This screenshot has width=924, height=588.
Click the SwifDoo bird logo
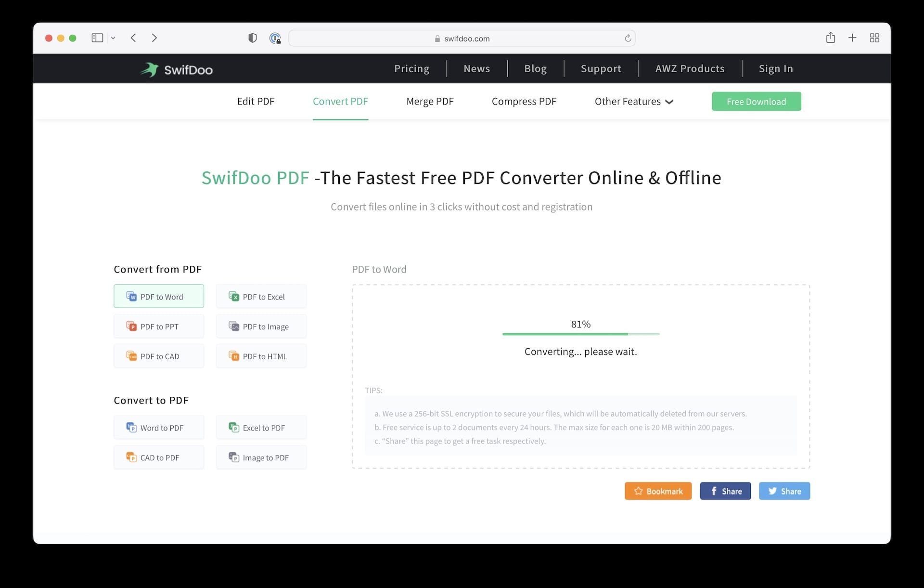point(150,69)
